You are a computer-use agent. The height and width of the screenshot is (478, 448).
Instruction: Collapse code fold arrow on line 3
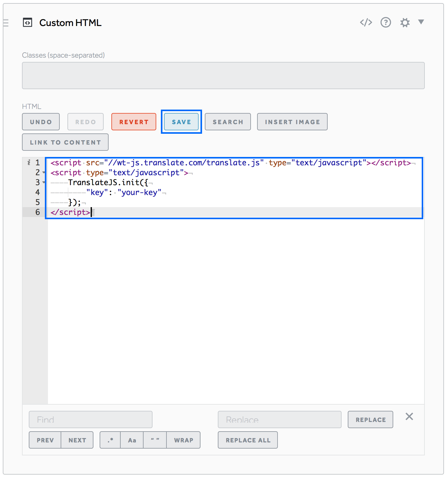pyautogui.click(x=44, y=182)
